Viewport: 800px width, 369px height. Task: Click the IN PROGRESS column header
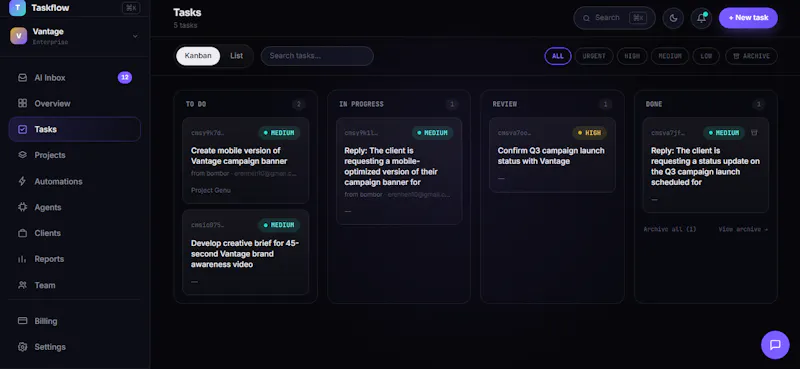[x=361, y=104]
